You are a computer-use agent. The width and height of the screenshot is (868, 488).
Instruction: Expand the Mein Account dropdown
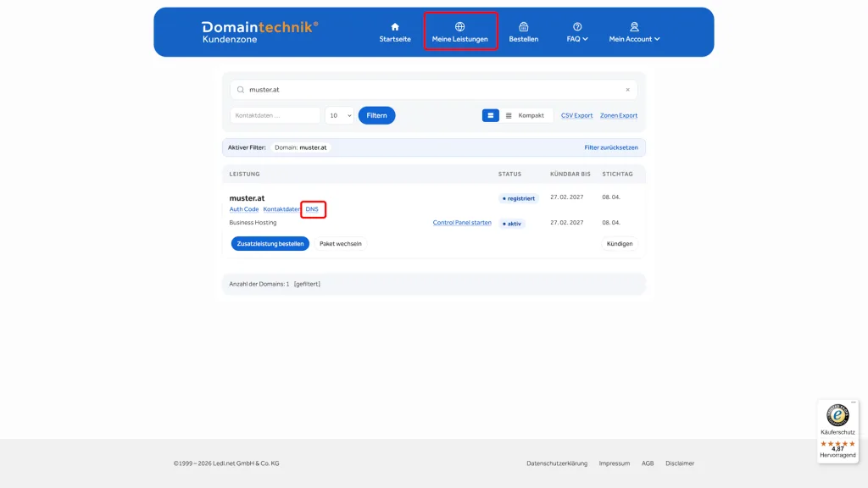[x=634, y=33]
